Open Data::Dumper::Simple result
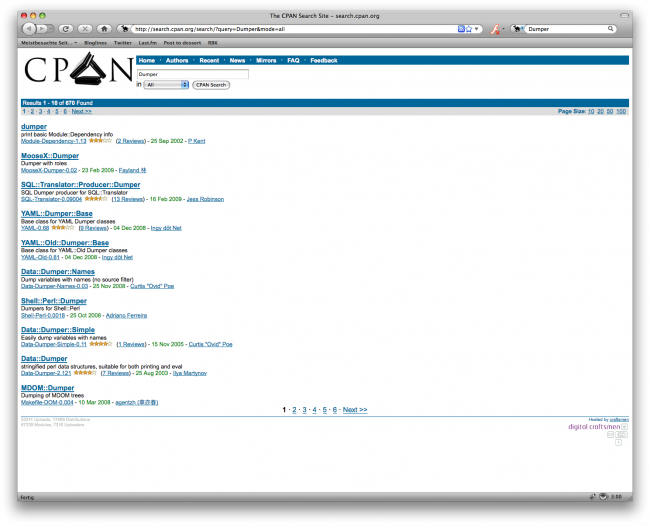Screen dimensions: 650x525 coord(58,330)
